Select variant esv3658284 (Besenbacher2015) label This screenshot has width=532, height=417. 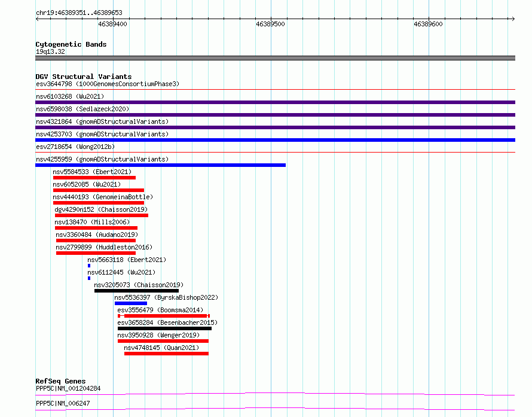[x=167, y=322]
